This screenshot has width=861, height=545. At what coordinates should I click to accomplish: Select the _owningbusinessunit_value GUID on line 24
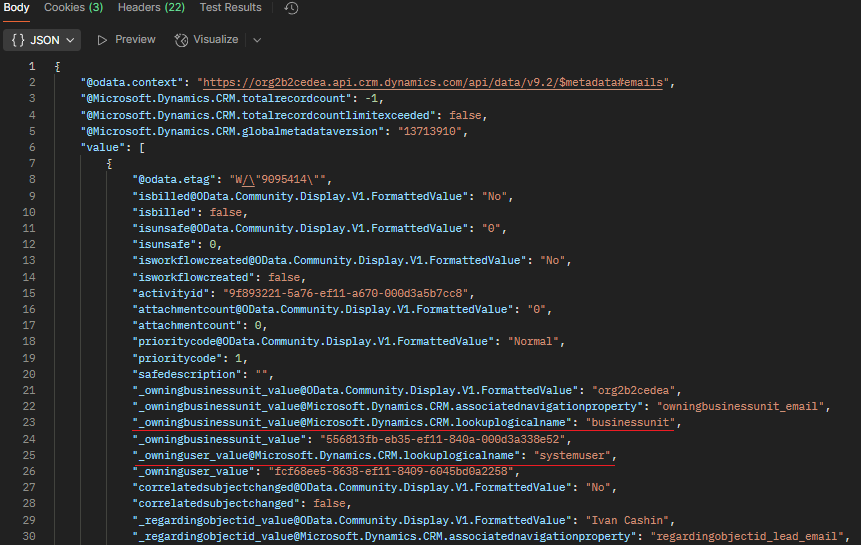(443, 439)
